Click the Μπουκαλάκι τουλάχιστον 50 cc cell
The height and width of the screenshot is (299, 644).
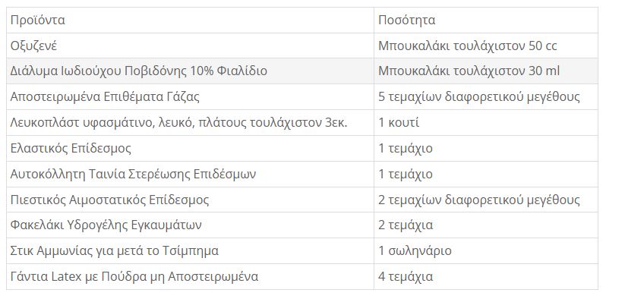pos(486,46)
